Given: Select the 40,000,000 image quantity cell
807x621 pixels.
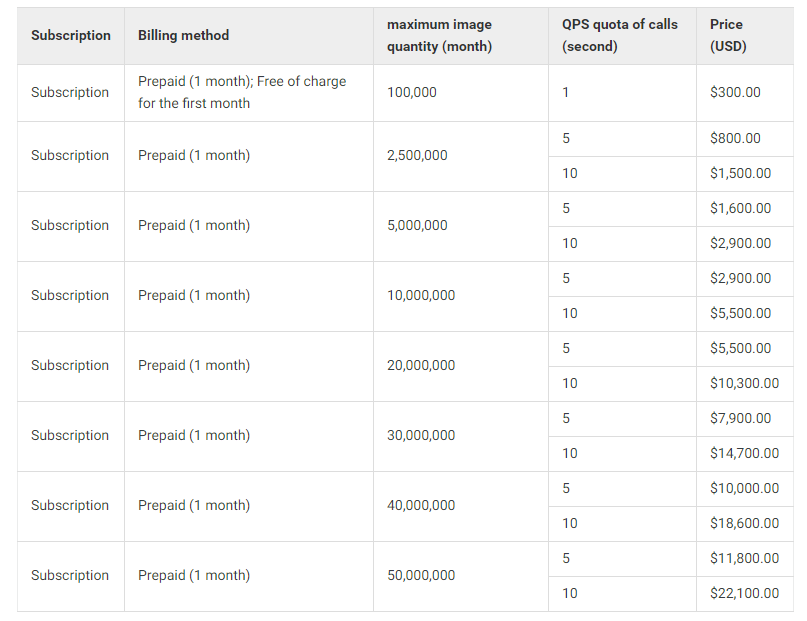Looking at the screenshot, I should coord(421,505).
